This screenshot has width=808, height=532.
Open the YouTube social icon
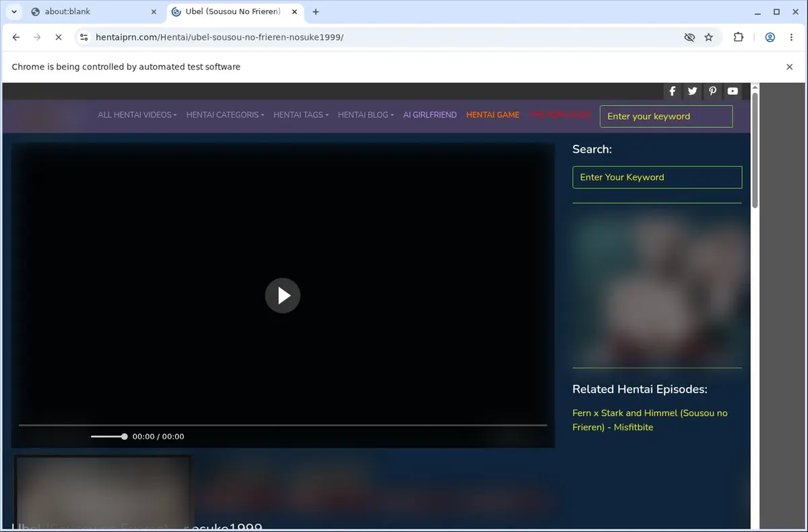733,91
